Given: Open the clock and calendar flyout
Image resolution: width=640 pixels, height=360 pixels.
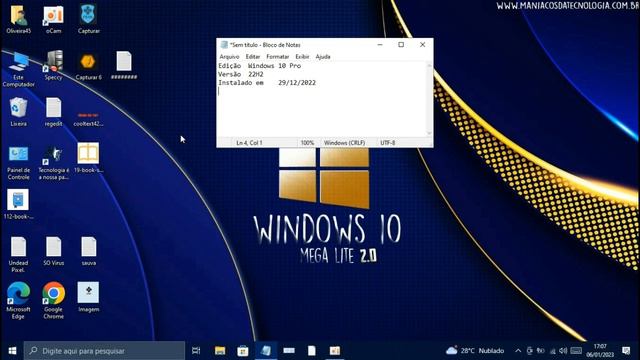Looking at the screenshot, I should click(x=600, y=351).
